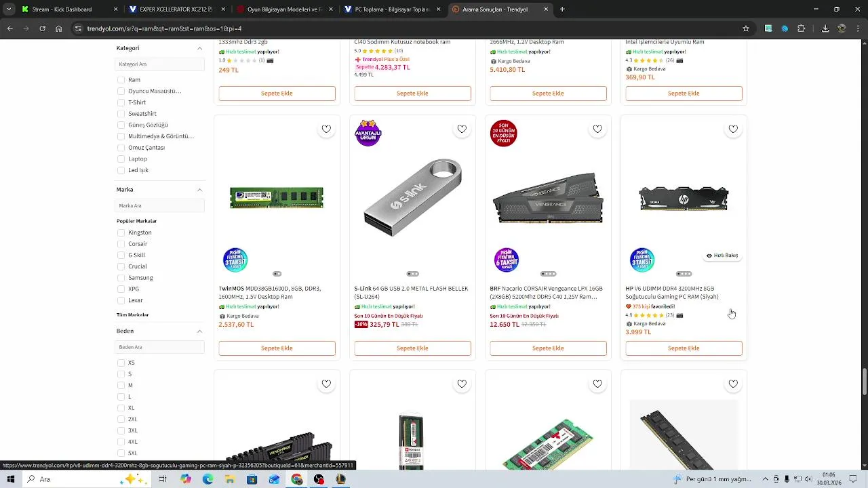Open Outlook from the taskbar
This screenshot has height=488, width=868.
click(x=275, y=479)
